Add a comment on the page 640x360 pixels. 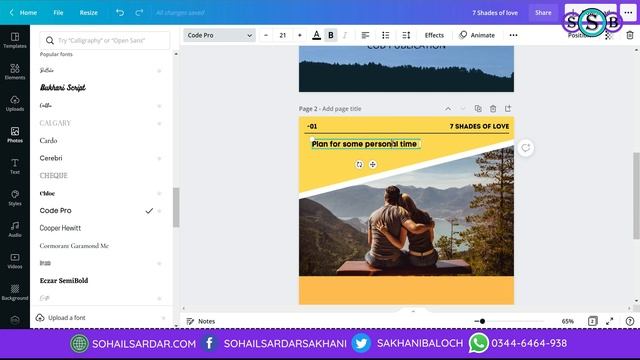click(x=525, y=148)
